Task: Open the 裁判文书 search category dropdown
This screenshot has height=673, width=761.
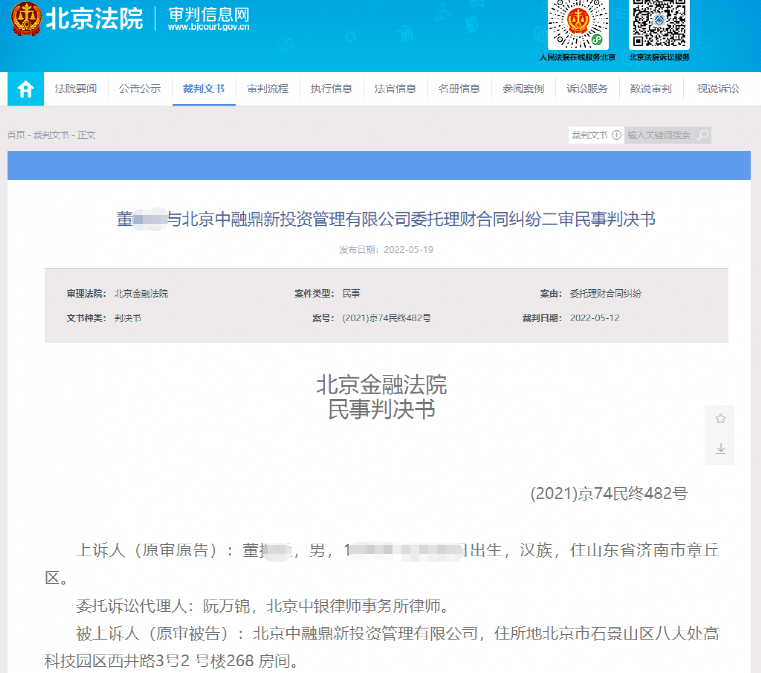Action: [589, 135]
